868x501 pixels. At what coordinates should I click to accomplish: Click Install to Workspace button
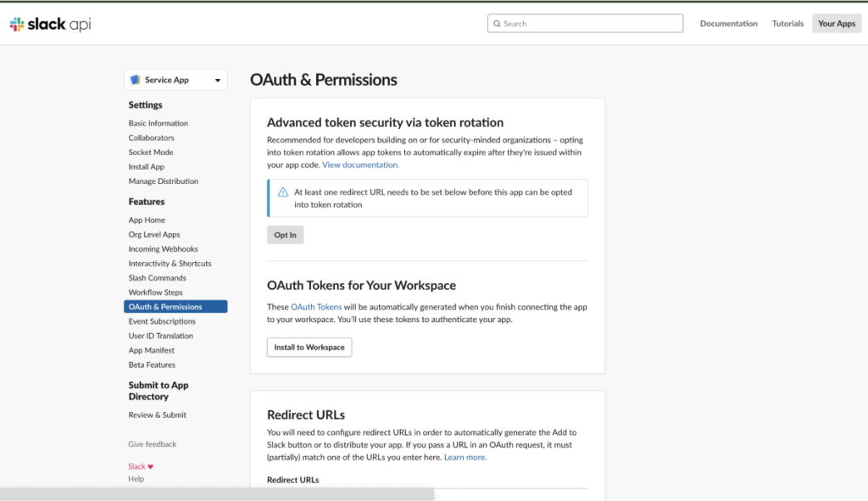[x=309, y=348]
